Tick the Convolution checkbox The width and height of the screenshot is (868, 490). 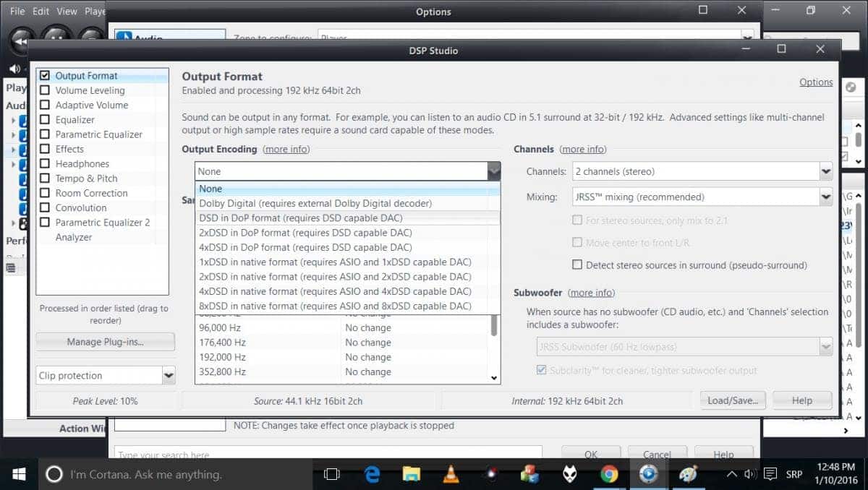pos(45,207)
